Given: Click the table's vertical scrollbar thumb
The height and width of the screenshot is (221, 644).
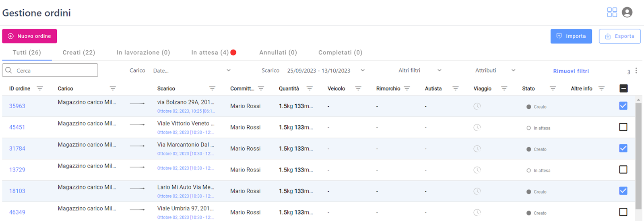Looking at the screenshot, I should click(638, 156).
